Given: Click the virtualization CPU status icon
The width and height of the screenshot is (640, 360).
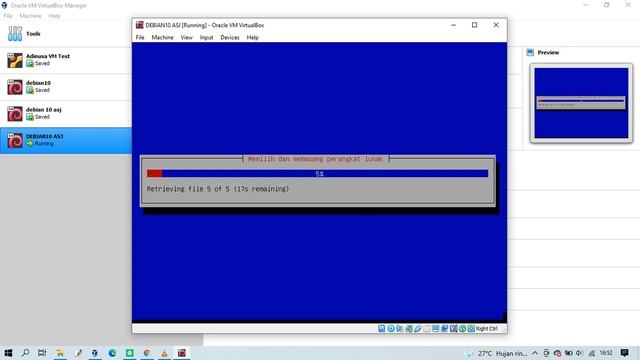Looking at the screenshot, I should pyautogui.click(x=453, y=329).
